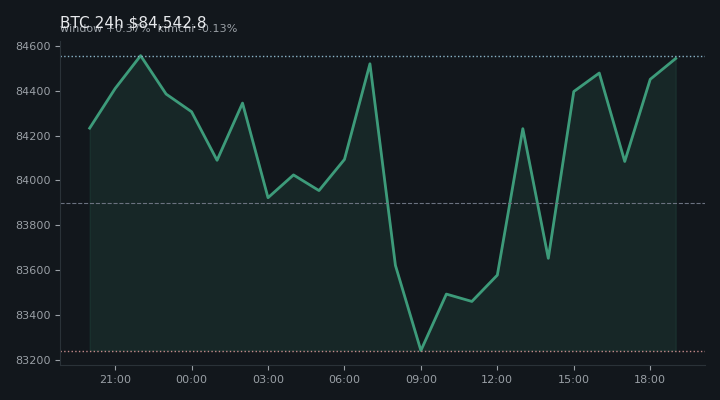Click the 18:00 time axis label
The height and width of the screenshot is (400, 720).
[x=650, y=379]
